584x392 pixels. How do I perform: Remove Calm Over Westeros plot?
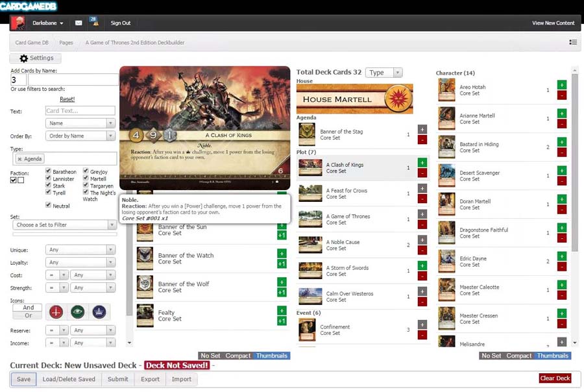coord(422,301)
